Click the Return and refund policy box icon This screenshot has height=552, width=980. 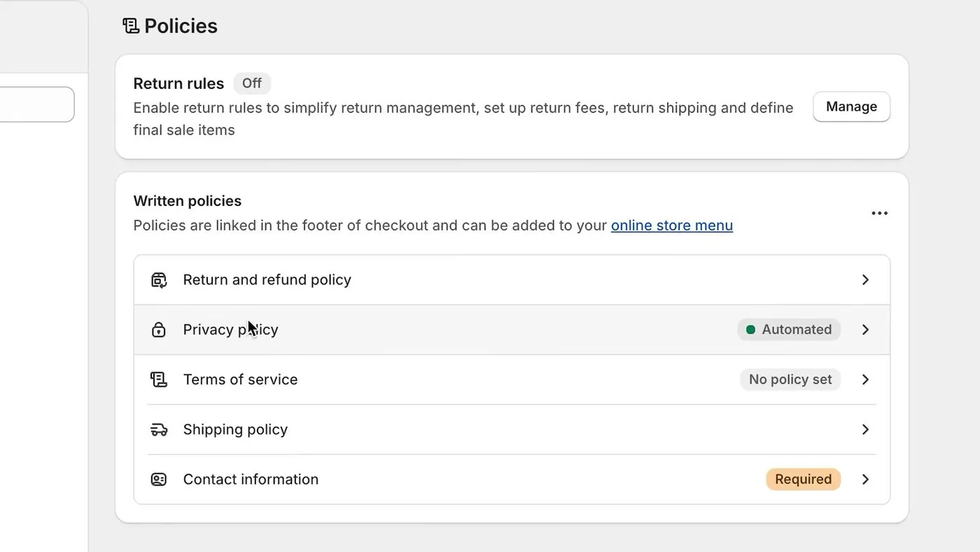click(x=159, y=280)
